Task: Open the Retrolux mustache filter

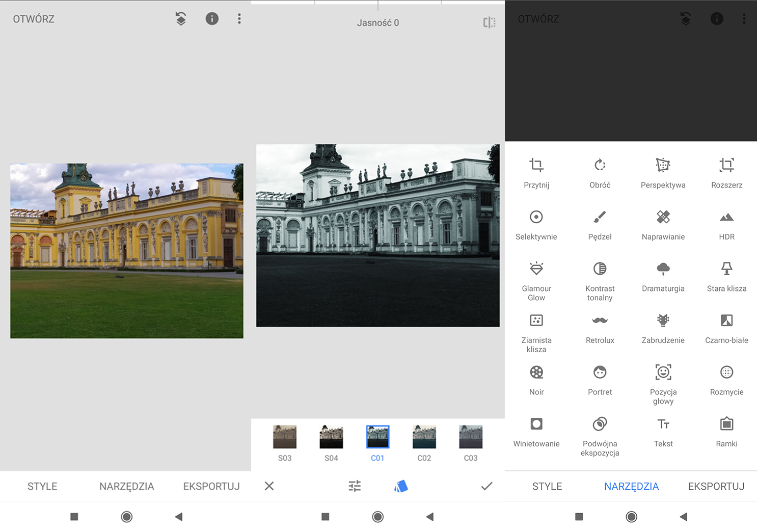Action: [600, 321]
